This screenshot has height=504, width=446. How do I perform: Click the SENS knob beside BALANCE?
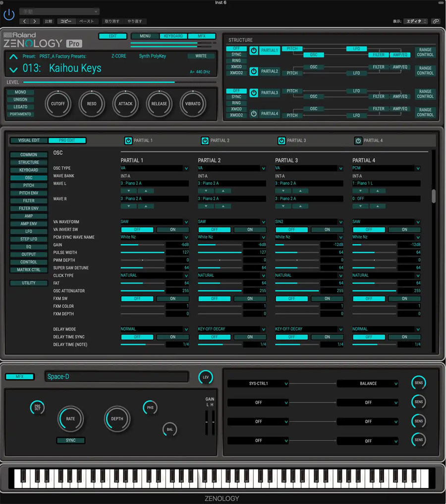pyautogui.click(x=419, y=383)
